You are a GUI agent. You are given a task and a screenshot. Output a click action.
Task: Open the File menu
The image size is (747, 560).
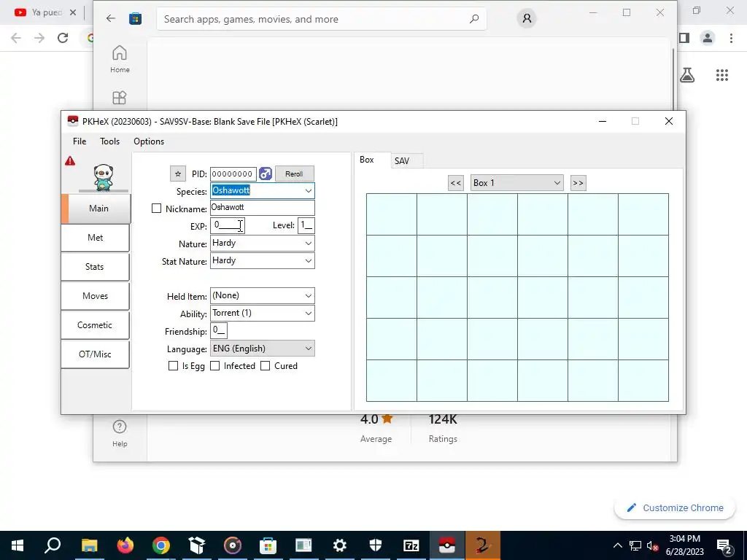80,141
